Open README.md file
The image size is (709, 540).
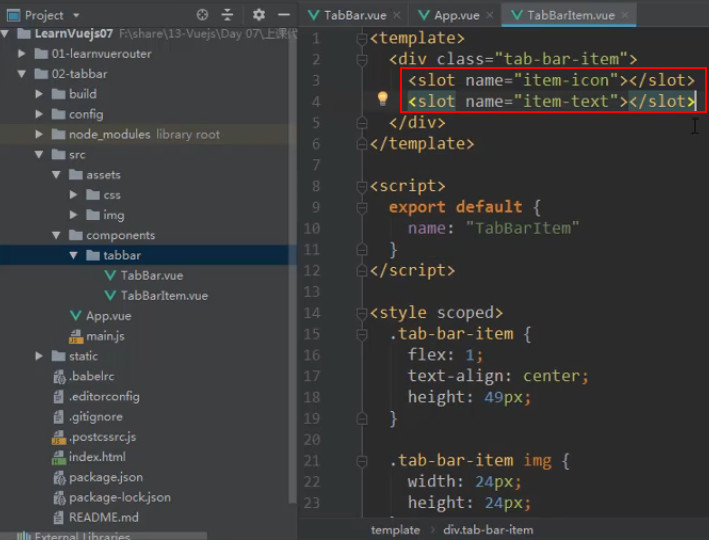tap(104, 517)
